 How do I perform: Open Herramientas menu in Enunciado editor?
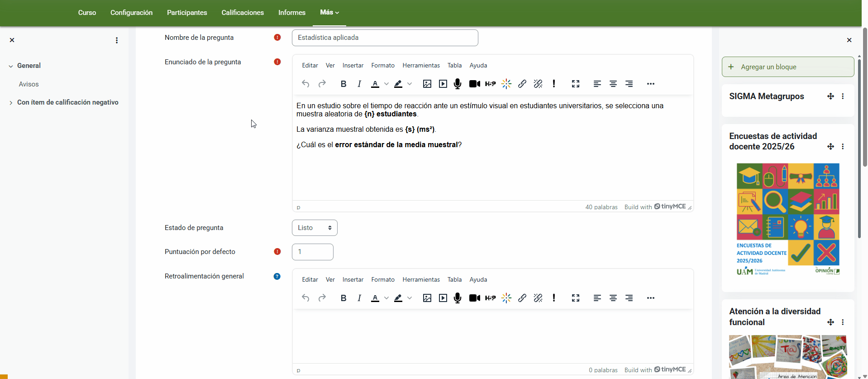(421, 65)
